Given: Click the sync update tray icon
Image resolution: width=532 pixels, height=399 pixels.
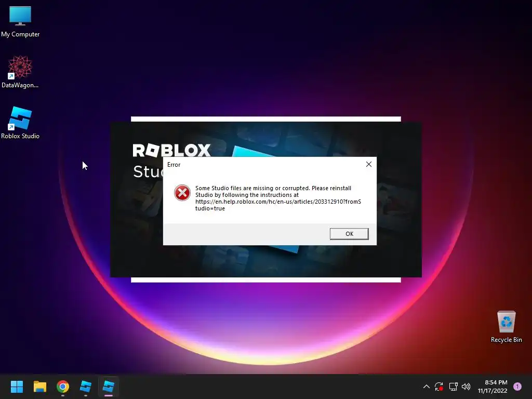Looking at the screenshot, I should [x=439, y=387].
